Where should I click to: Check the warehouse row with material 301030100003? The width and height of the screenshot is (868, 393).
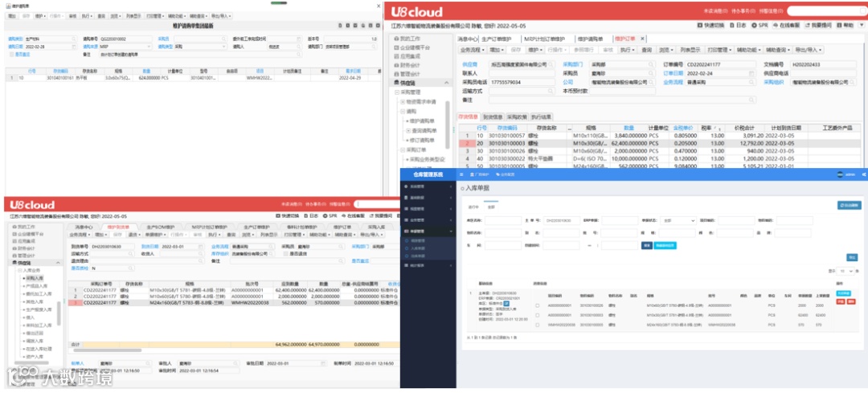pos(538,314)
